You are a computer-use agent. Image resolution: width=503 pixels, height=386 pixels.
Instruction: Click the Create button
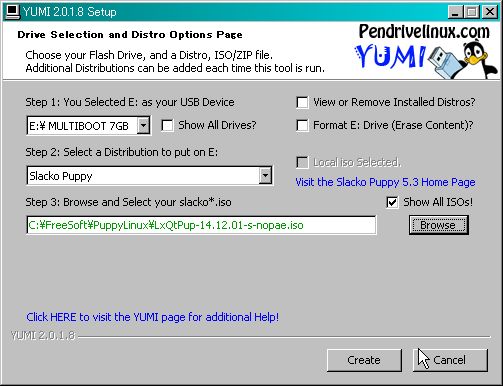pyautogui.click(x=364, y=360)
